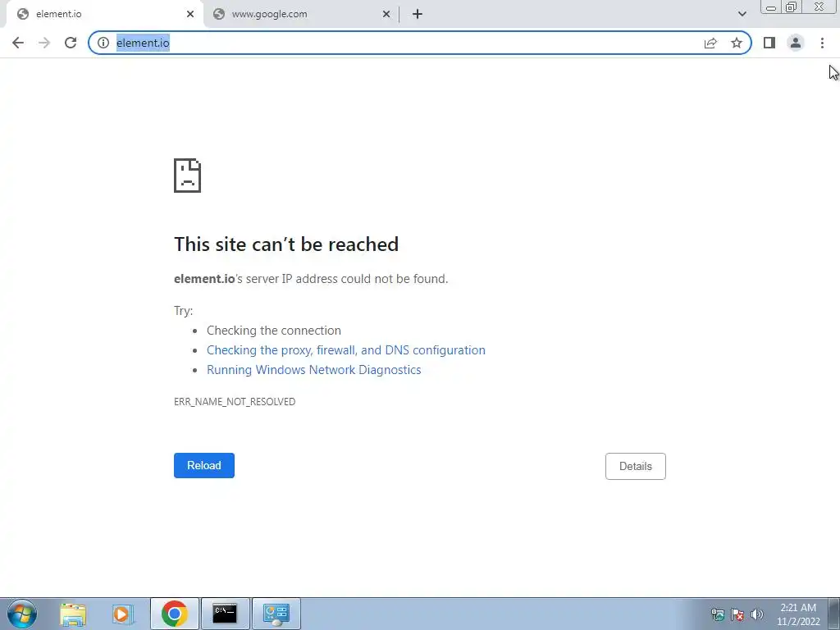Click the 'This site can't be reached' heading
The height and width of the screenshot is (630, 840).
pyautogui.click(x=286, y=244)
